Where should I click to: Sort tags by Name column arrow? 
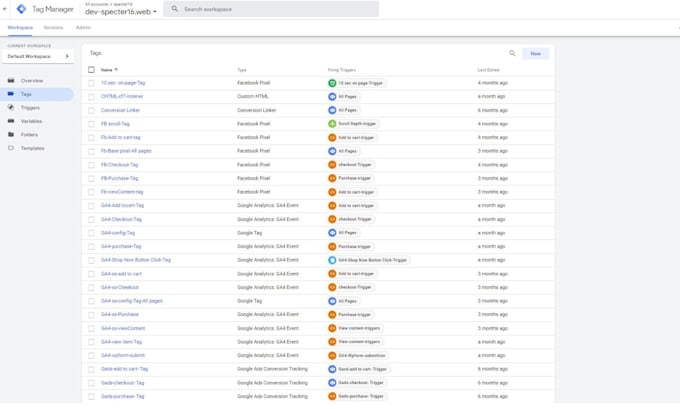116,69
